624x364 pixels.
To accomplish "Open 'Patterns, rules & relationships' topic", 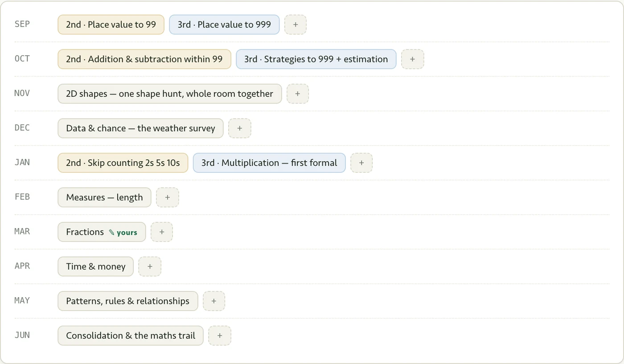I will click(128, 301).
